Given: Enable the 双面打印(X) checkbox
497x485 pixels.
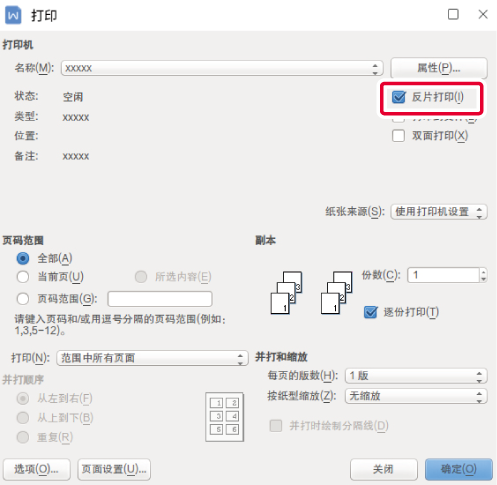Looking at the screenshot, I should (x=399, y=136).
